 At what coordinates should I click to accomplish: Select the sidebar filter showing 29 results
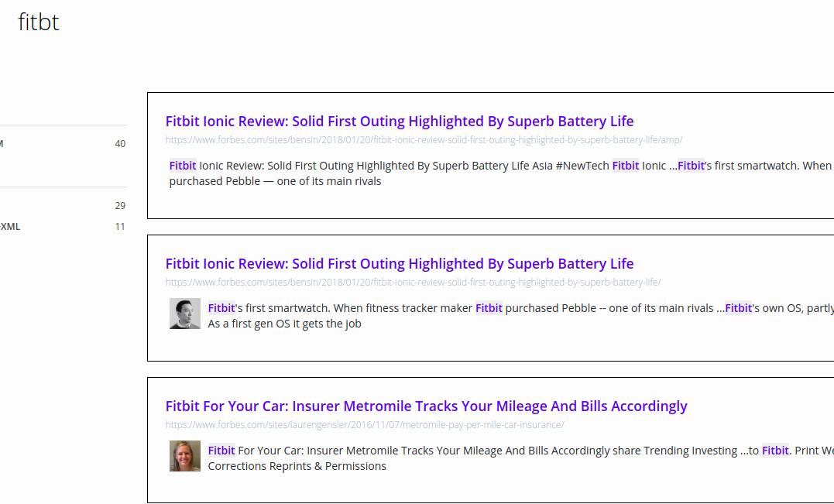click(62, 205)
